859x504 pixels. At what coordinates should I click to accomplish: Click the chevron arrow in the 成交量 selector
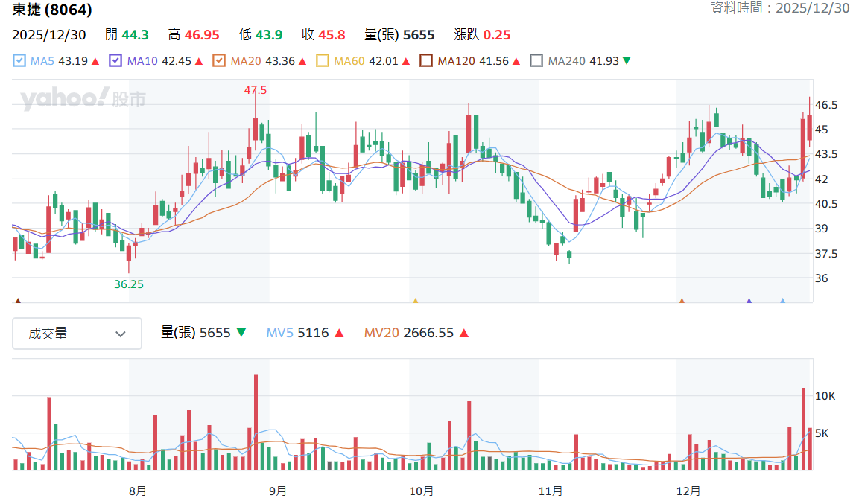coord(121,334)
